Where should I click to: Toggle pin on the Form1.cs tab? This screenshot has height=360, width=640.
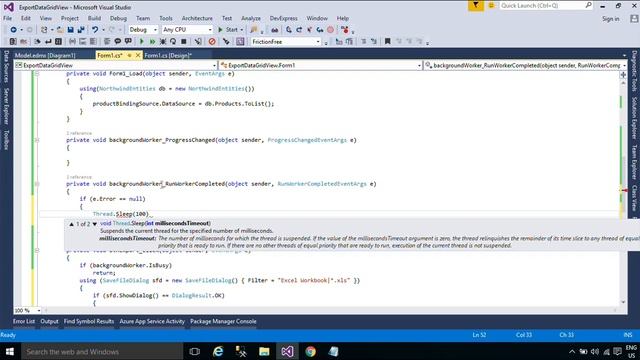[x=129, y=56]
